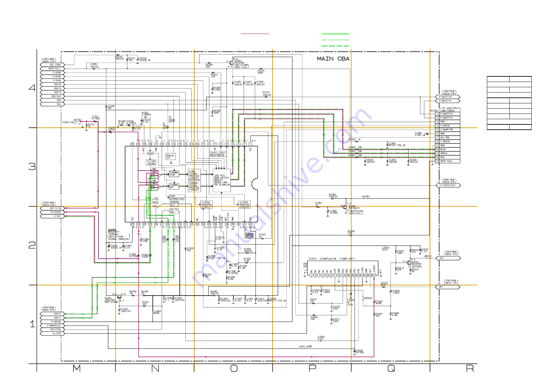Click the P-ON+9V connector label
Screen dimensions: 560x392
pyautogui.click(x=53, y=322)
